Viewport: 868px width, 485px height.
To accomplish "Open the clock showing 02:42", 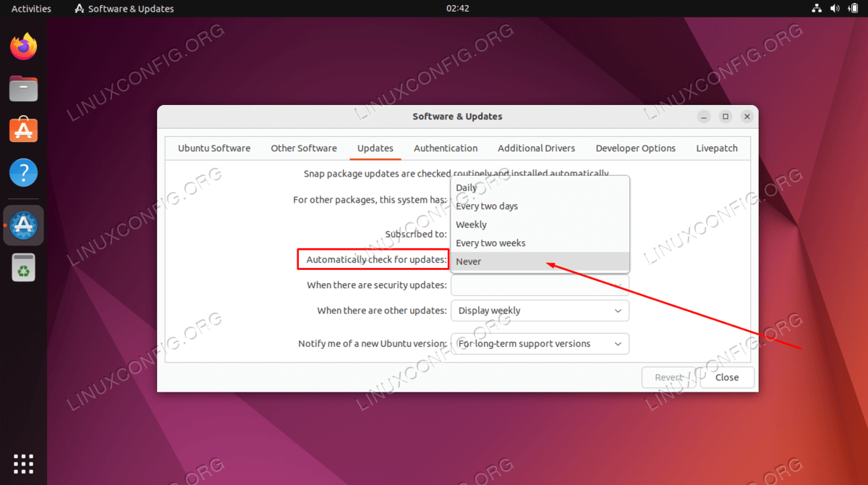I will click(458, 9).
